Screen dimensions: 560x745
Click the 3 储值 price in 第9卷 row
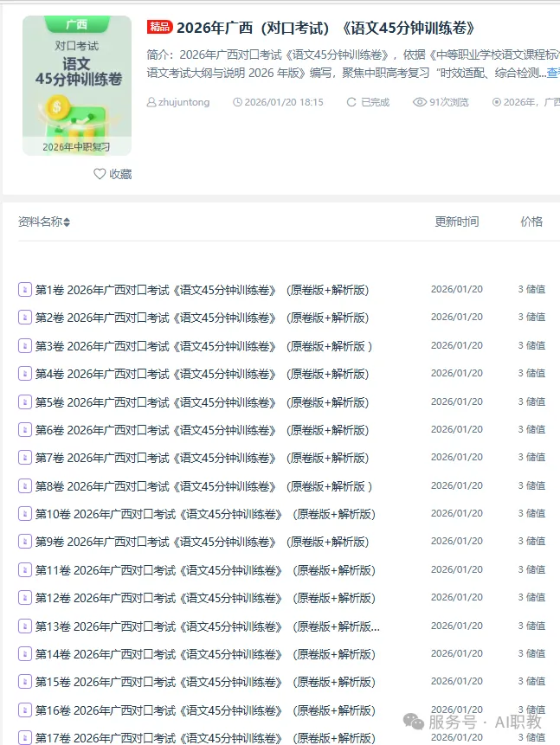click(531, 541)
